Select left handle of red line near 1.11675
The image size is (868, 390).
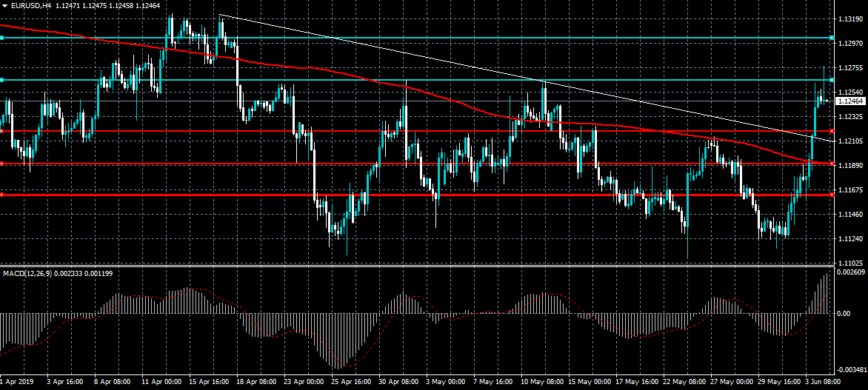[1, 195]
